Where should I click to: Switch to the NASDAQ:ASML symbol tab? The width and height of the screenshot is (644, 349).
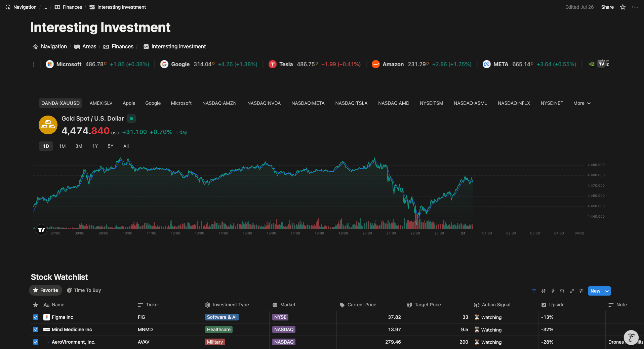470,103
